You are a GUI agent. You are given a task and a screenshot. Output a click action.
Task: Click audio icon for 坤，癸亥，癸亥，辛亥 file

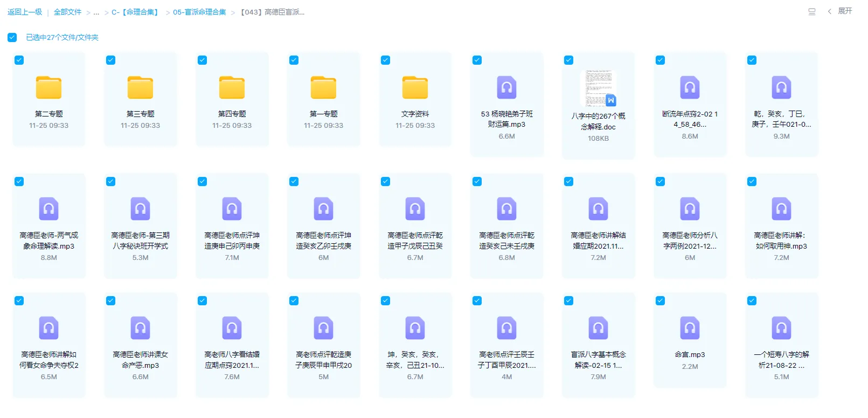pos(415,328)
